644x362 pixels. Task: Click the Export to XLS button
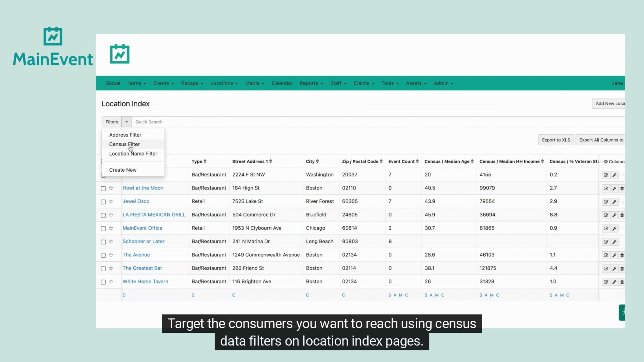coord(556,140)
